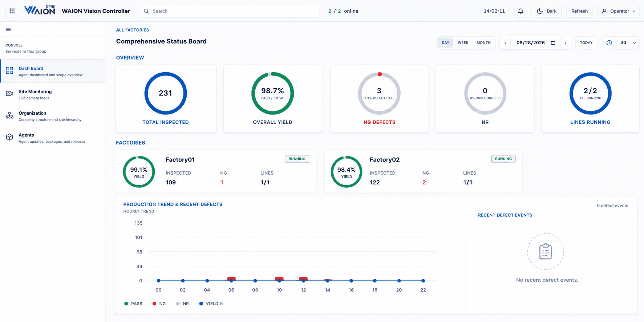Toggle NG series in chart legend
The height and width of the screenshot is (322, 644).
[x=159, y=303]
